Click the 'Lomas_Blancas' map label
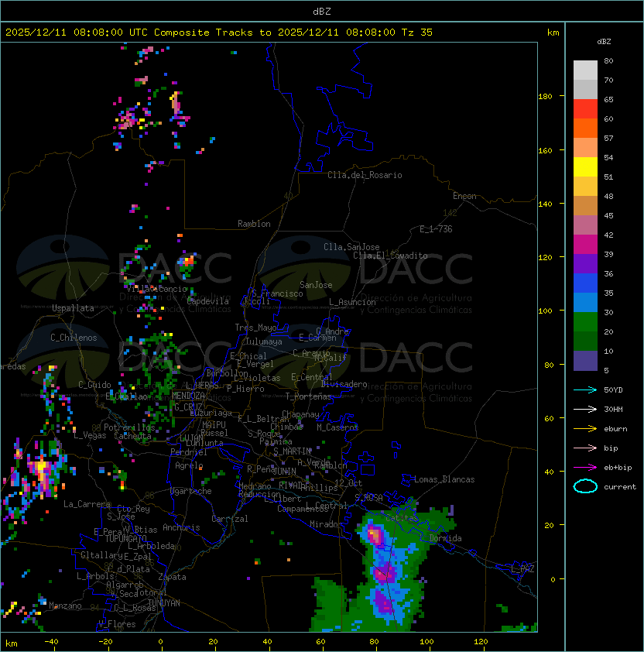Screen dimensions: 644x652 tap(444, 479)
